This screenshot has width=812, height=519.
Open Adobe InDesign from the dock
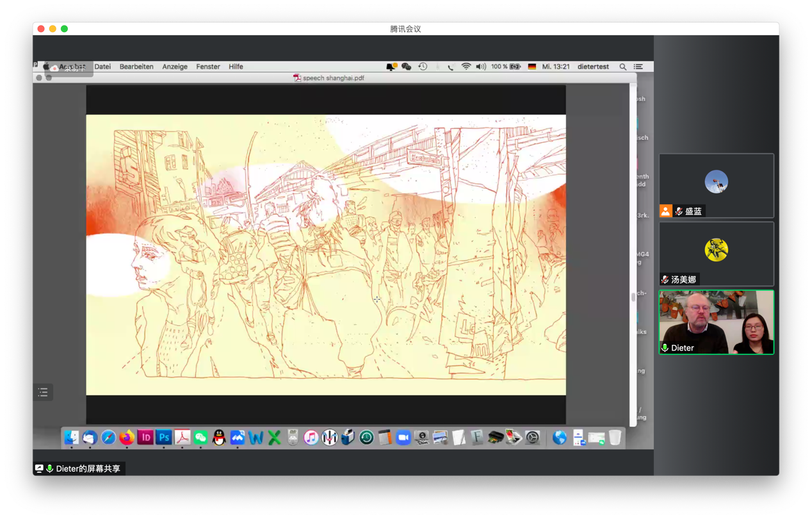(145, 438)
